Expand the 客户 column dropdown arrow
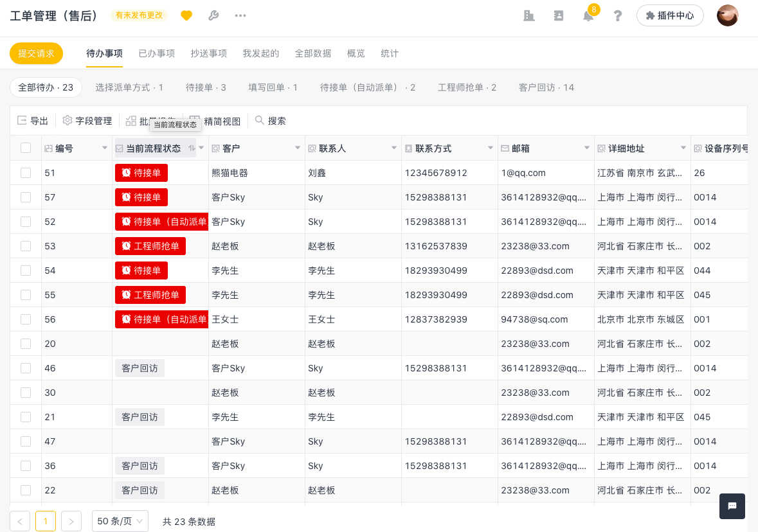The height and width of the screenshot is (532, 758). point(297,148)
